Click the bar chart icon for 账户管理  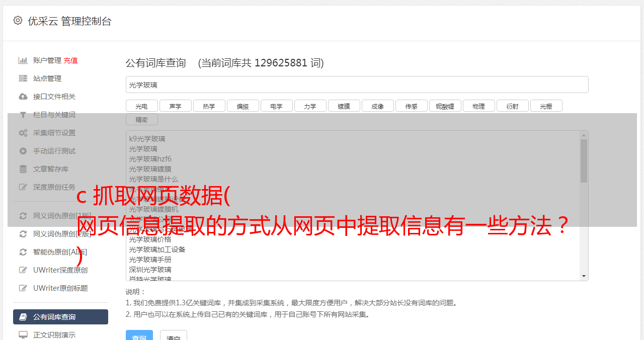[x=23, y=60]
